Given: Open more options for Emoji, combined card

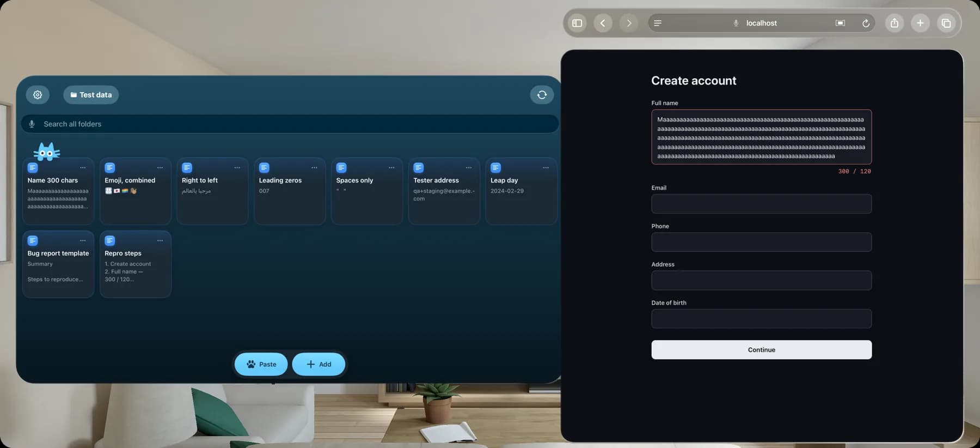Looking at the screenshot, I should (160, 168).
